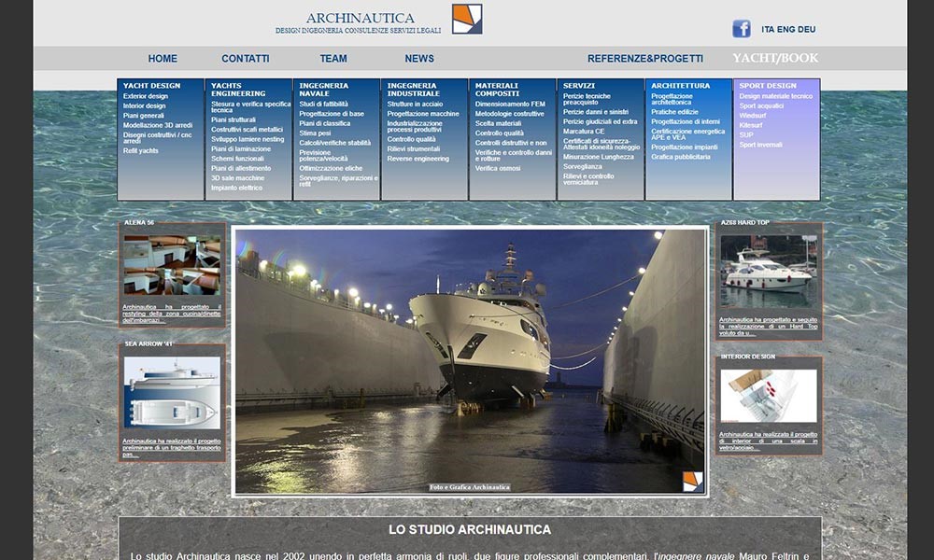Image resolution: width=934 pixels, height=560 pixels.
Task: Open MATERIALI COMPOSITI heading
Action: tap(498, 90)
